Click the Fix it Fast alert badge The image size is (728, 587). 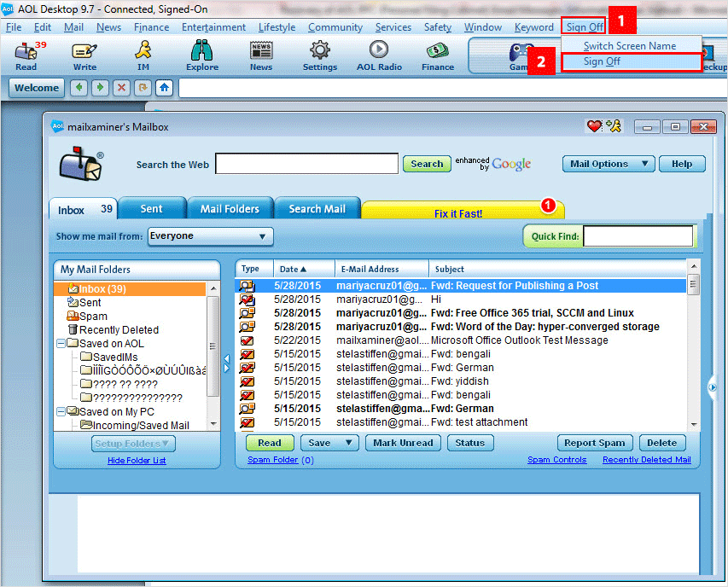pos(548,205)
